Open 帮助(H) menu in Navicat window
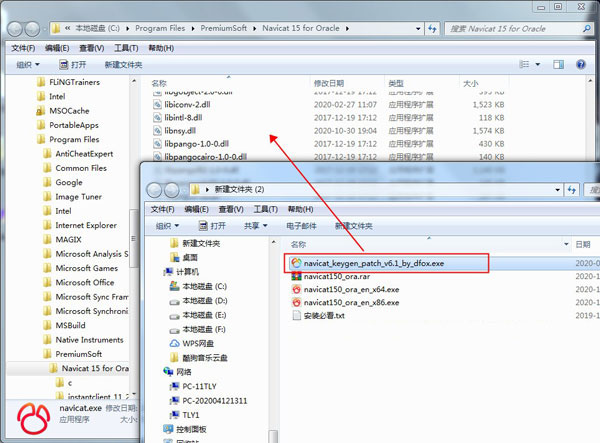The height and width of the screenshot is (443, 600). (x=161, y=48)
